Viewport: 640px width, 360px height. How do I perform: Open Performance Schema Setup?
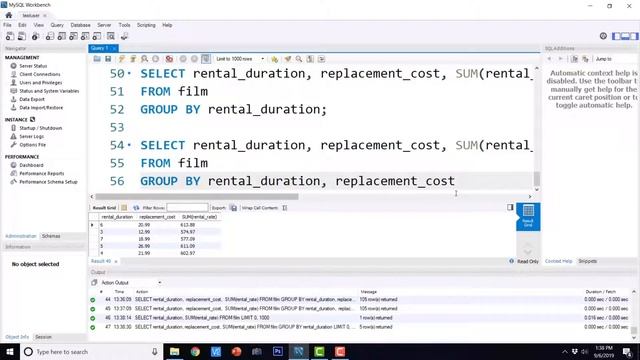(48, 182)
